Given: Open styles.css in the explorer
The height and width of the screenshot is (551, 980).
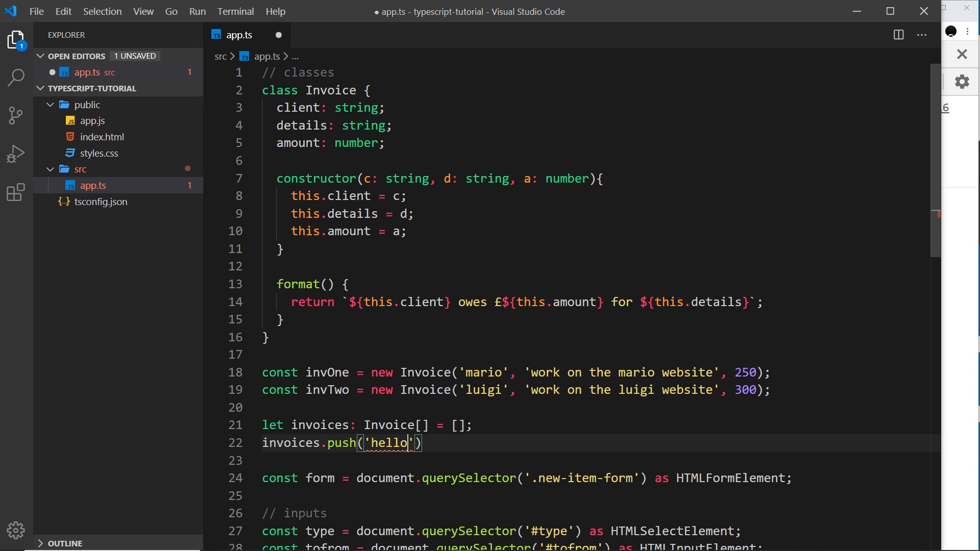Looking at the screenshot, I should [x=99, y=153].
